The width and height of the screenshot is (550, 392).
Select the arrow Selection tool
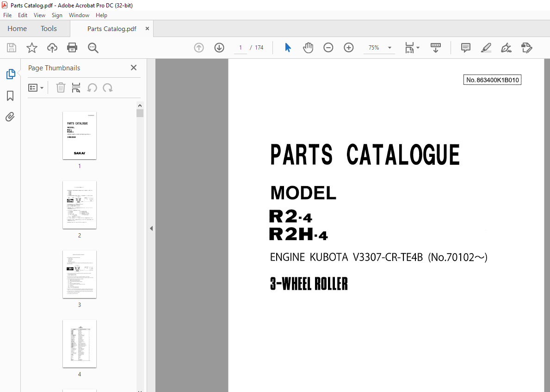[x=288, y=48]
